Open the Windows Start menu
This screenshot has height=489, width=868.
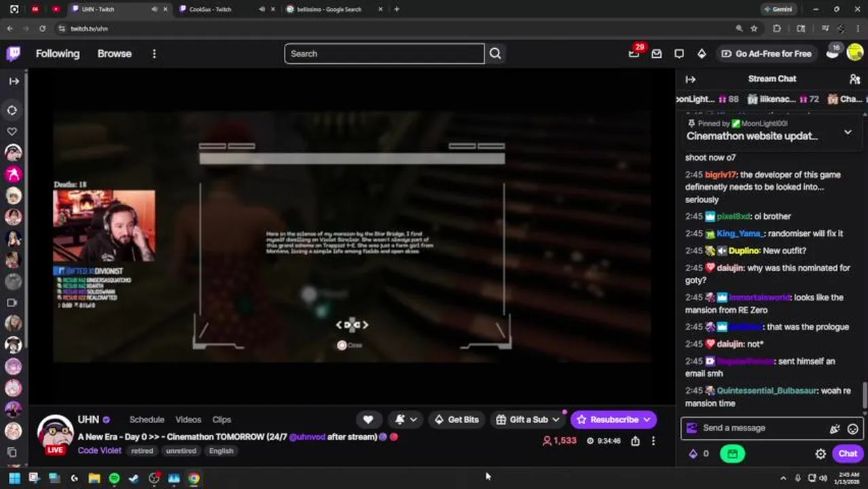(14, 478)
